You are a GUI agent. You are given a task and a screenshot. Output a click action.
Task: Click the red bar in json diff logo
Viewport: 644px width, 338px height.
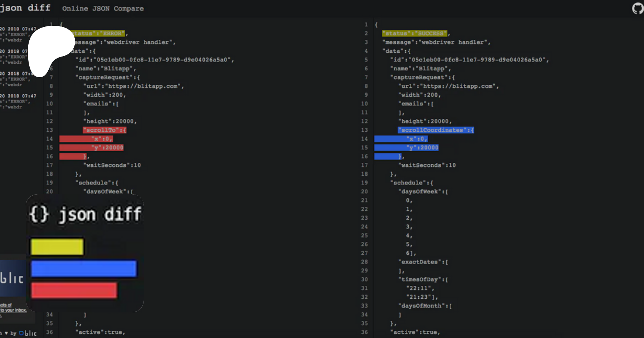(x=74, y=290)
